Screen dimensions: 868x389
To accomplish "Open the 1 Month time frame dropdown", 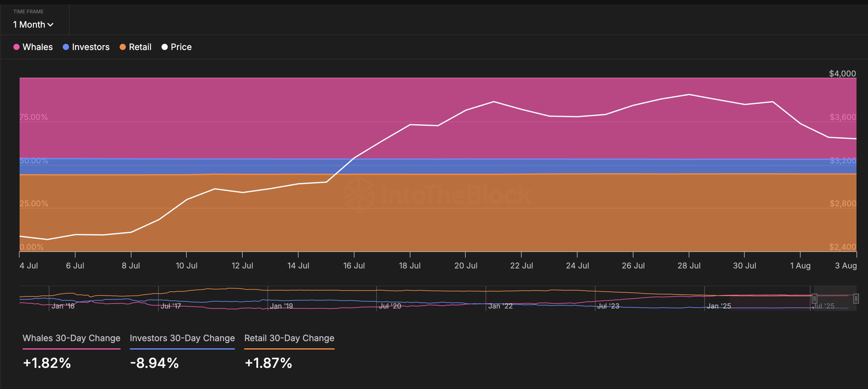I will 33,25.
